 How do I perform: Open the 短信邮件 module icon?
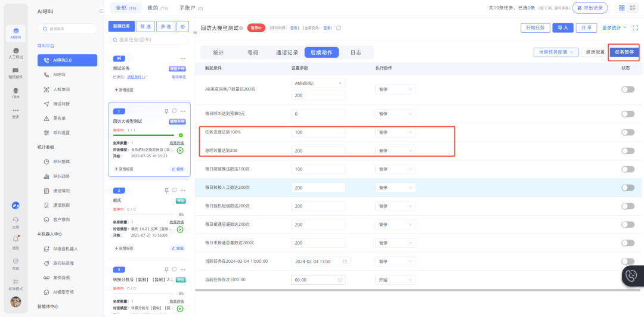16,73
